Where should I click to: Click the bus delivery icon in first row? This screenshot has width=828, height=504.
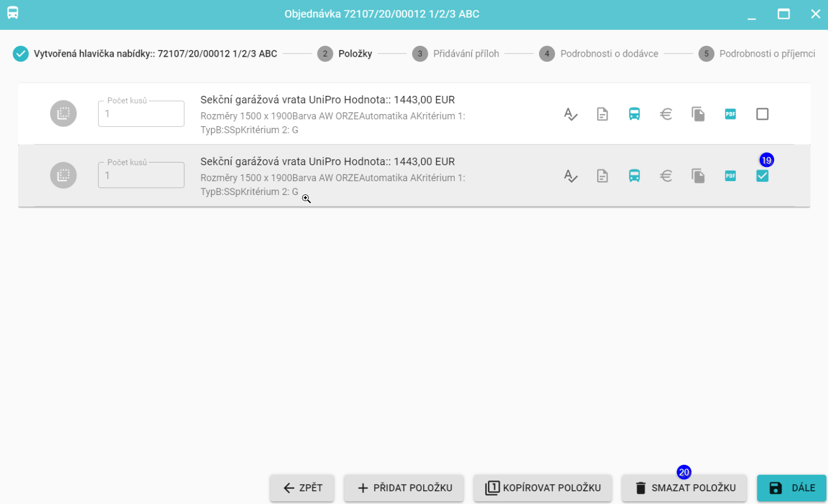point(635,114)
